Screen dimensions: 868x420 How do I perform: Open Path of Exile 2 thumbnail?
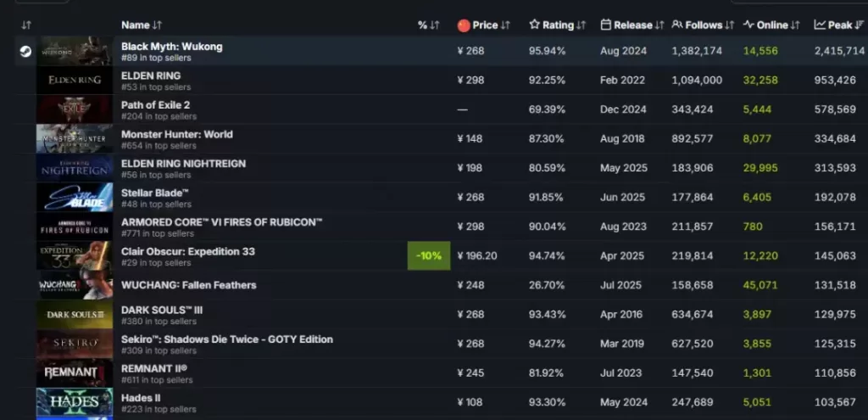click(75, 109)
